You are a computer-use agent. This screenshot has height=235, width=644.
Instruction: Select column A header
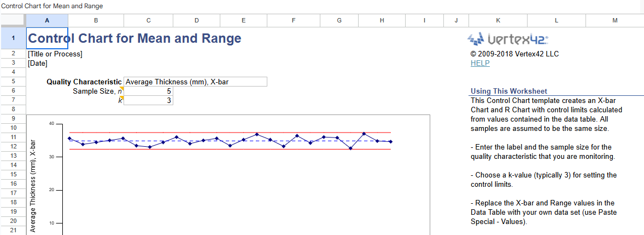coord(46,20)
